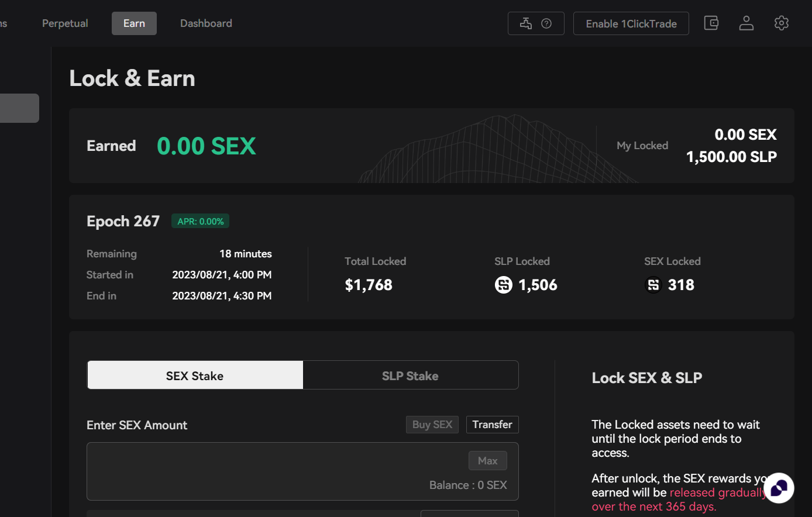Click the Balance : 0 SEX text
The image size is (812, 517).
coord(468,485)
